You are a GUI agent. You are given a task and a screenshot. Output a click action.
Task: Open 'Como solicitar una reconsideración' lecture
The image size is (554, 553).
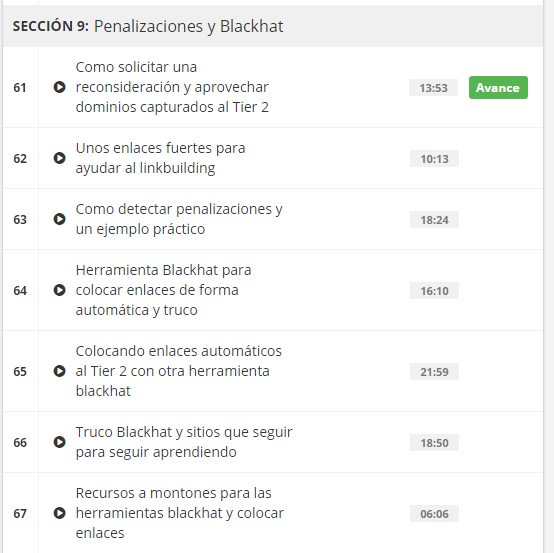(172, 87)
